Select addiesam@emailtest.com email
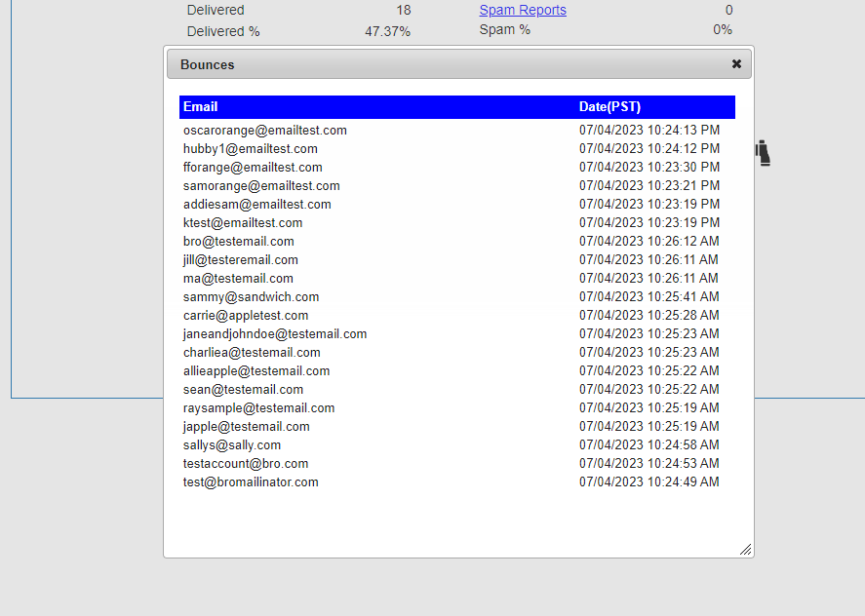Viewport: 865px width, 616px height. click(257, 205)
